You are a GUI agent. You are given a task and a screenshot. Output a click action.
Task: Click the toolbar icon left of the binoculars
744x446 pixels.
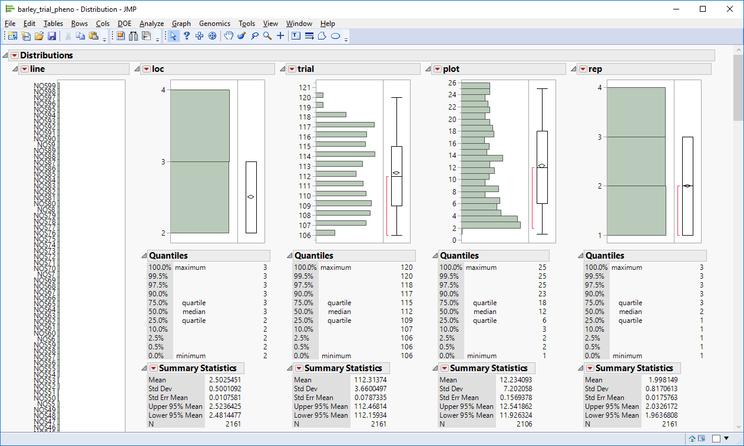pyautogui.click(x=121, y=36)
